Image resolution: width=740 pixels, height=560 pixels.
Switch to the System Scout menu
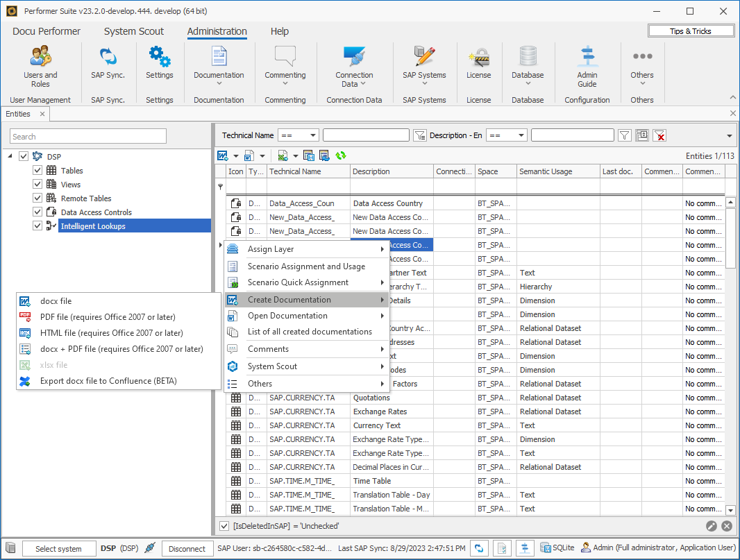coord(133,31)
